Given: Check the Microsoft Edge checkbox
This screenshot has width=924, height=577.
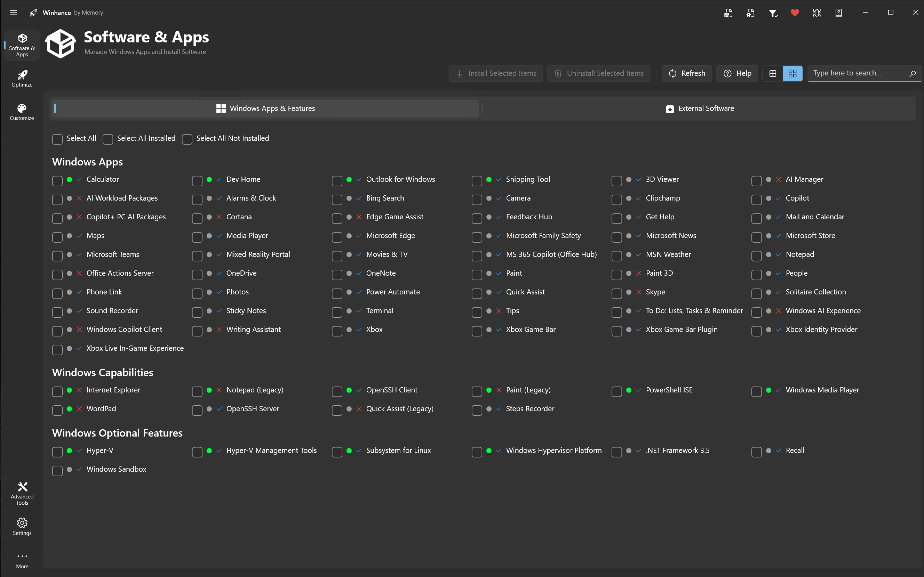Looking at the screenshot, I should 337,237.
